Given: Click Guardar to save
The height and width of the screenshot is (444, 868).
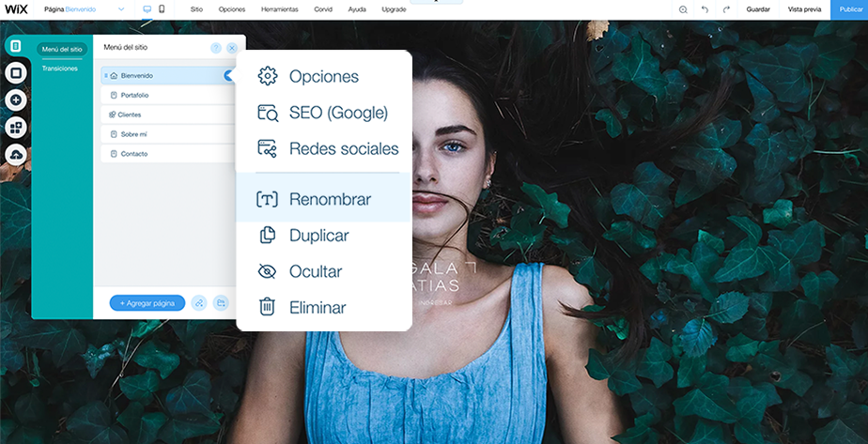Looking at the screenshot, I should 758,9.
